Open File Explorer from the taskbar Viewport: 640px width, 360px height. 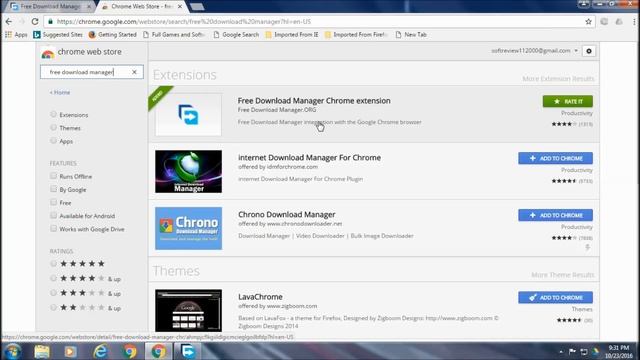point(42,351)
